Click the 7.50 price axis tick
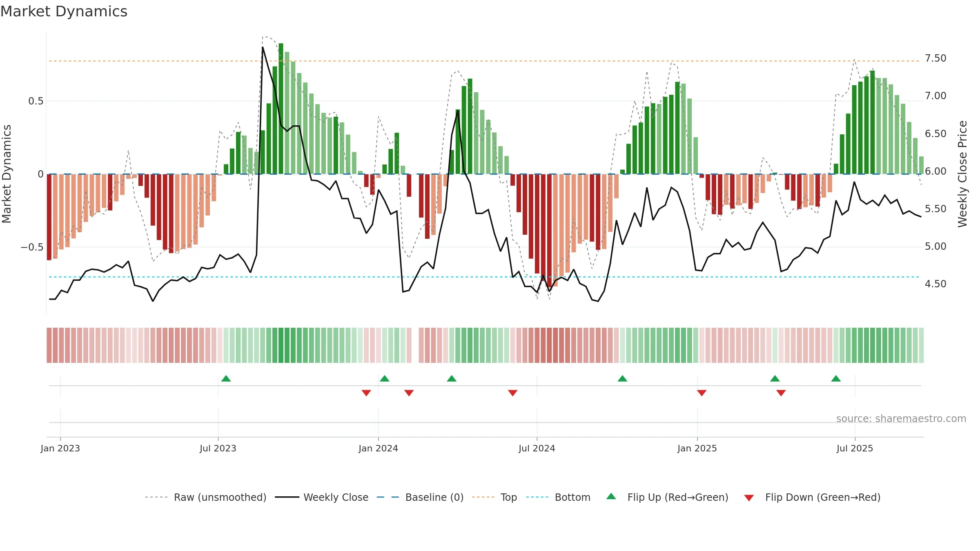 pyautogui.click(x=935, y=58)
